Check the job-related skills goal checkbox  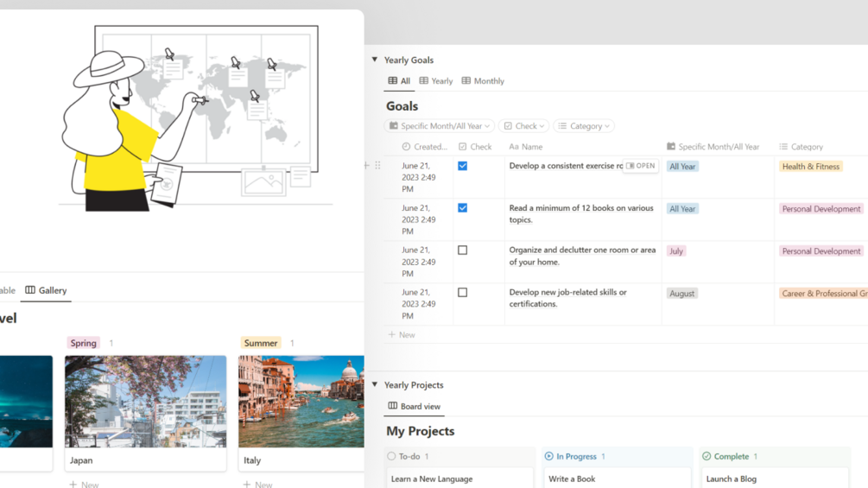pos(462,293)
